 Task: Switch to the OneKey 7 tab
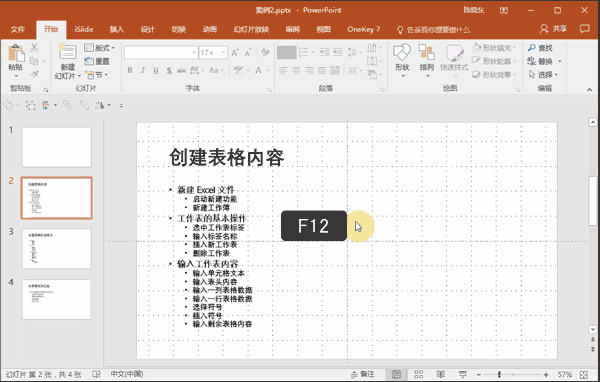pos(363,29)
